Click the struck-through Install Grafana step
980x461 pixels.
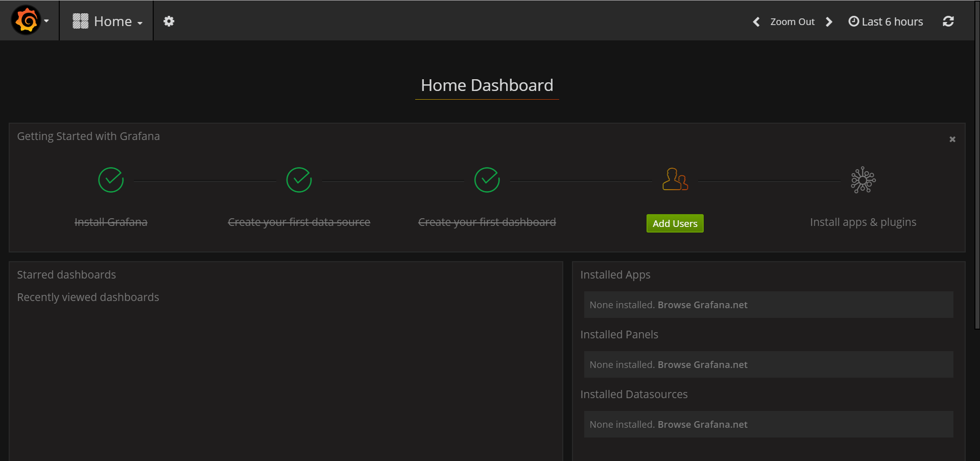(x=111, y=222)
